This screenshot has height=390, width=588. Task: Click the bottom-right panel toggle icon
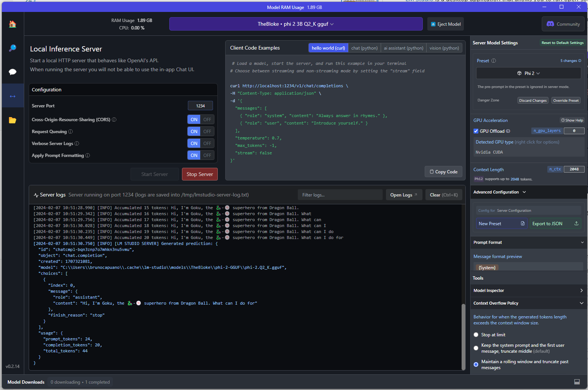(x=577, y=382)
